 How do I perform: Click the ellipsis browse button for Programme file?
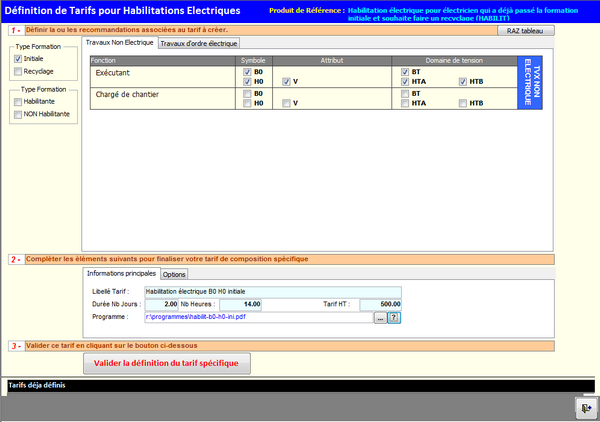point(380,317)
